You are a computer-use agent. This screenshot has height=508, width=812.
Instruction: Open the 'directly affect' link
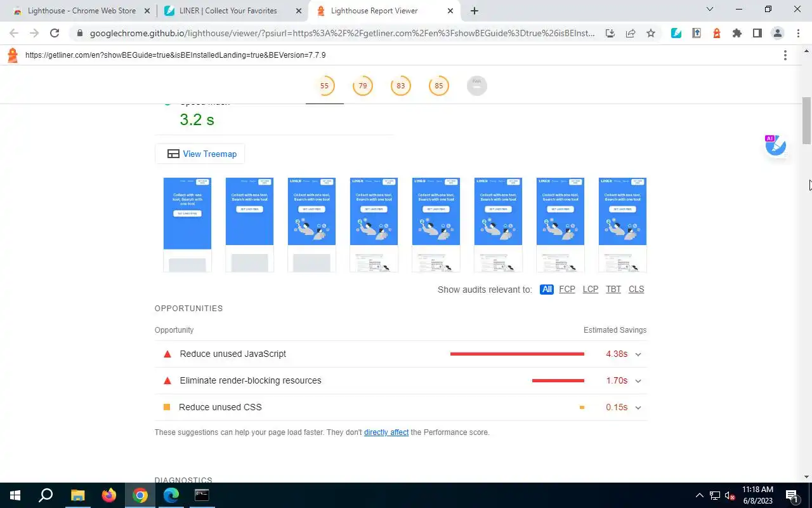[386, 432]
